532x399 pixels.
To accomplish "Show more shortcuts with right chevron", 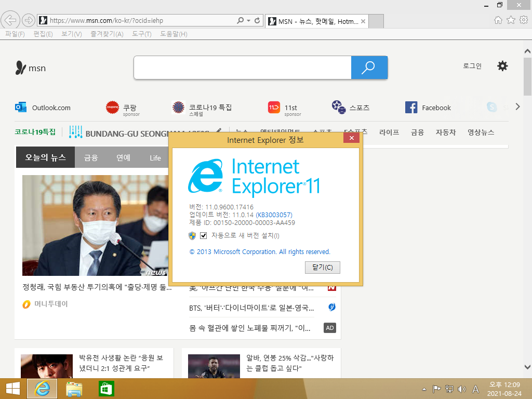I will pyautogui.click(x=518, y=107).
